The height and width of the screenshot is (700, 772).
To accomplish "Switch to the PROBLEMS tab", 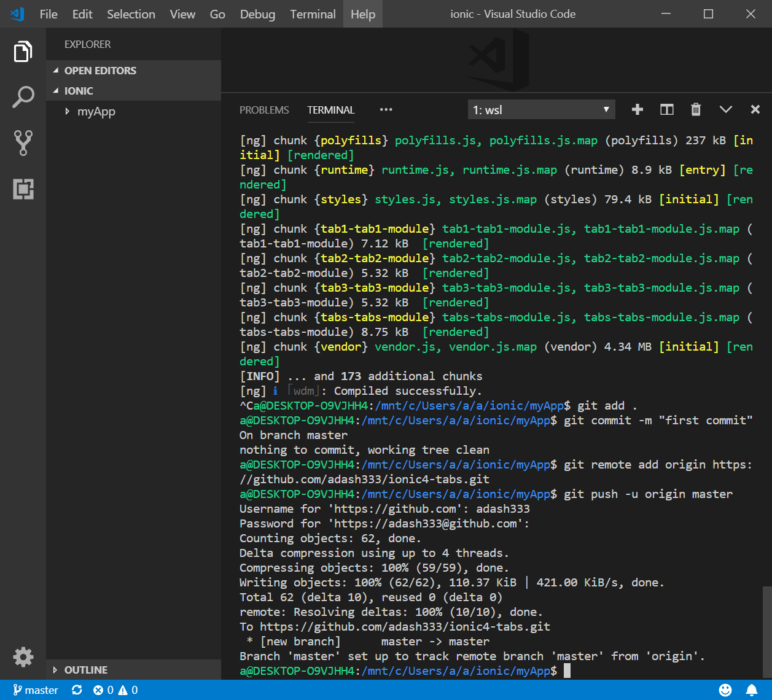I will pyautogui.click(x=264, y=110).
